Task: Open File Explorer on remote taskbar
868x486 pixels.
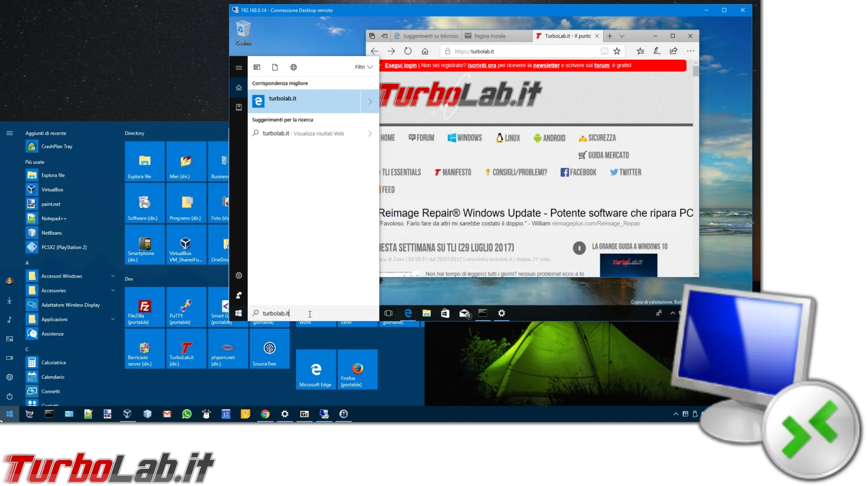Action: pyautogui.click(x=426, y=313)
